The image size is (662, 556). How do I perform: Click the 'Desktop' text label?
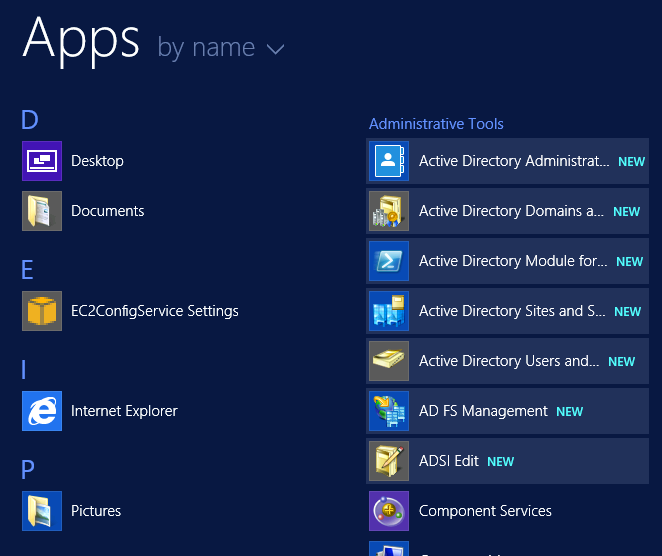click(x=97, y=161)
